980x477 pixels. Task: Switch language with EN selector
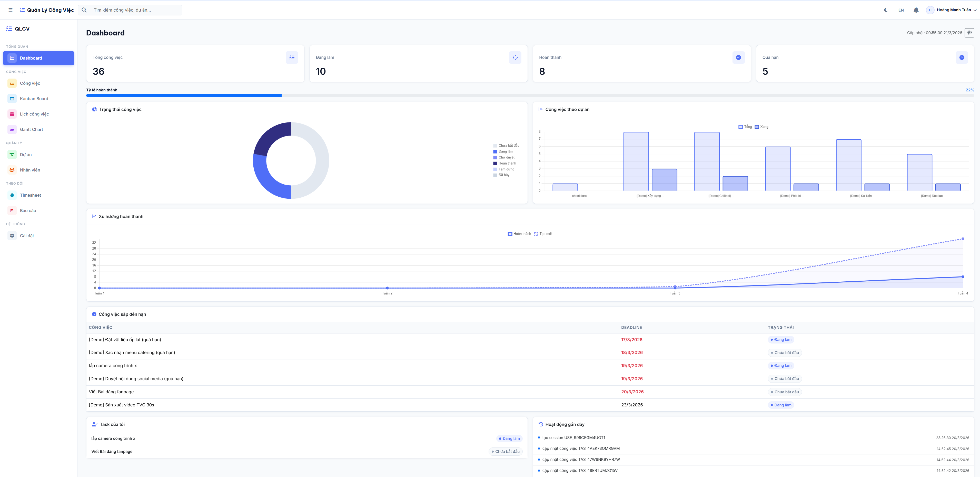[901, 10]
